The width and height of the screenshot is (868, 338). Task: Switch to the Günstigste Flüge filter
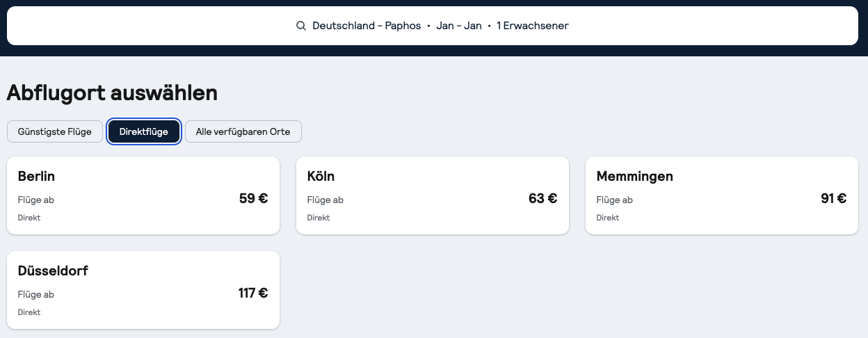click(x=55, y=131)
